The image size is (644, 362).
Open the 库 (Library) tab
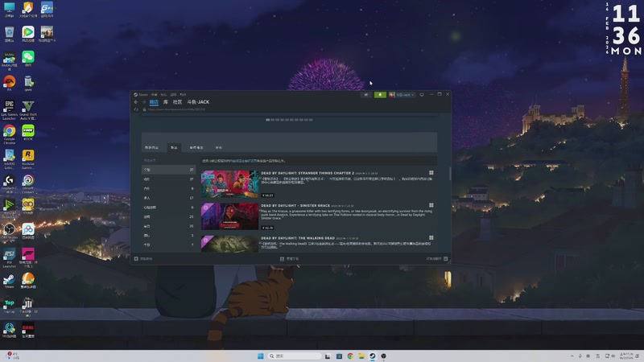166,102
